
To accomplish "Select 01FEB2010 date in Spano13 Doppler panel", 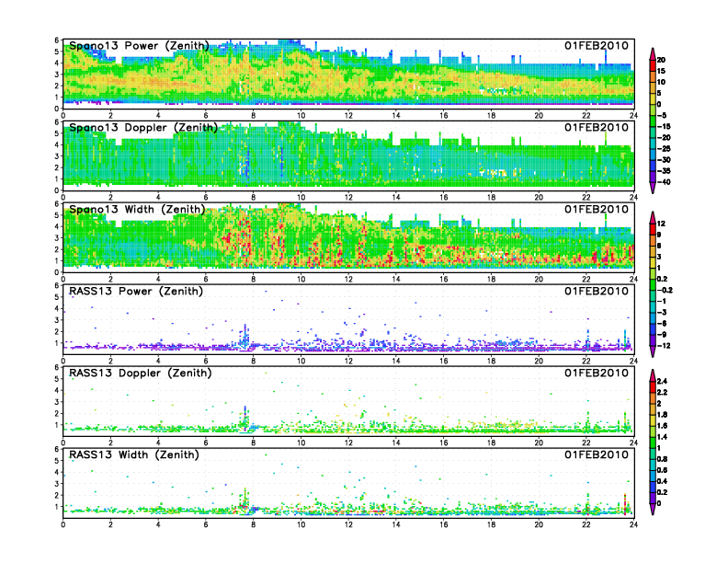I will pos(597,127).
